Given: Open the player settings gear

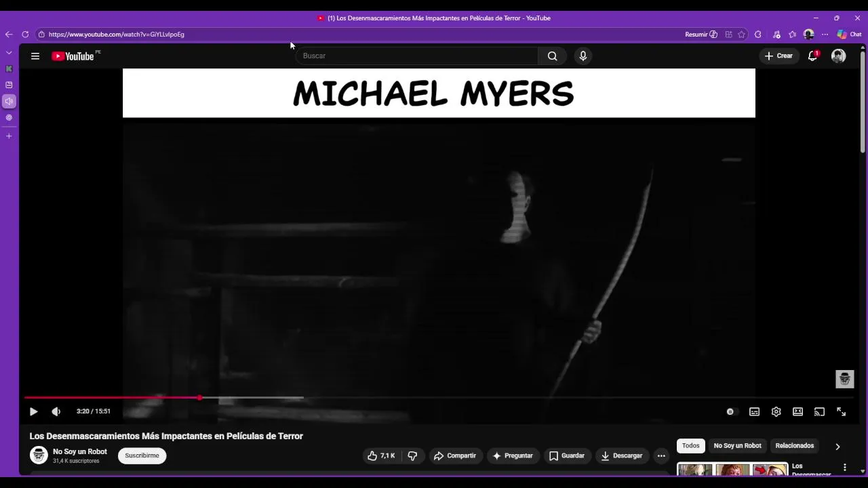Looking at the screenshot, I should tap(776, 411).
